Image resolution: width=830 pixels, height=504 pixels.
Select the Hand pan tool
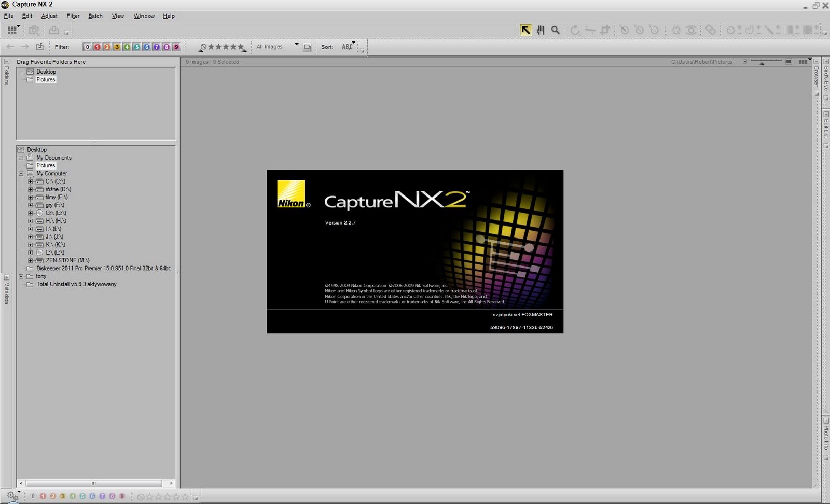541,30
